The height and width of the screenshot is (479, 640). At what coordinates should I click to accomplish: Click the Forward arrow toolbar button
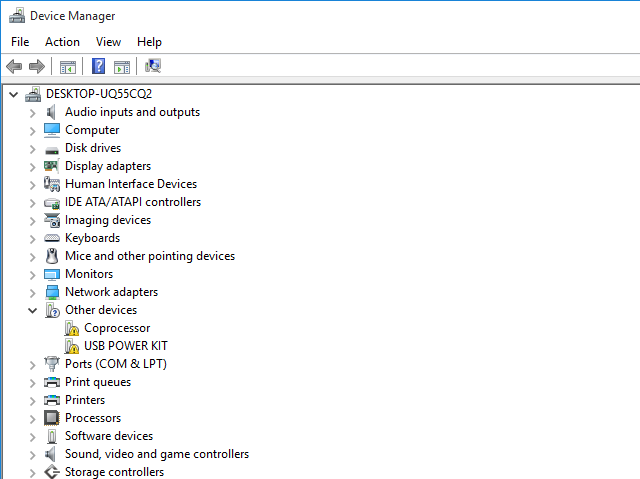click(37, 67)
